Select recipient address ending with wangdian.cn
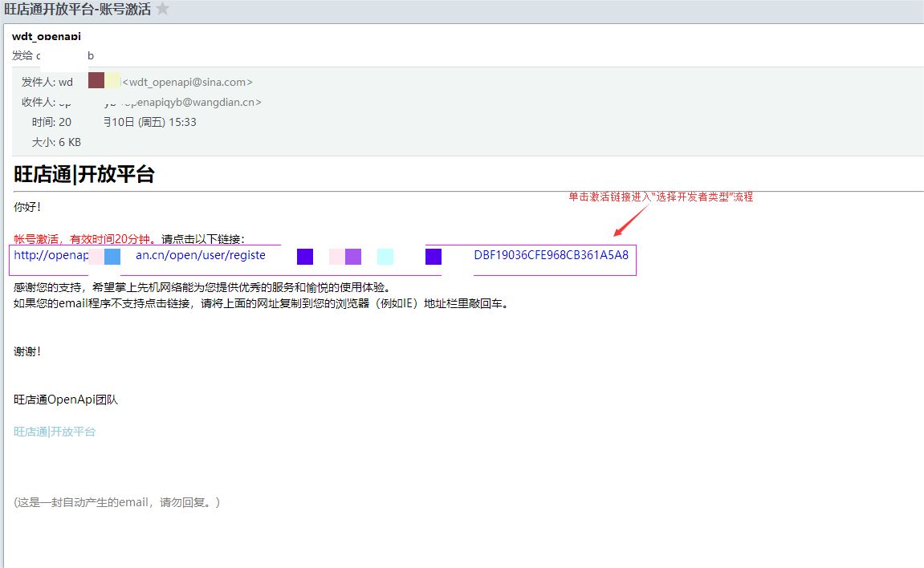This screenshot has width=924, height=568. [190, 103]
